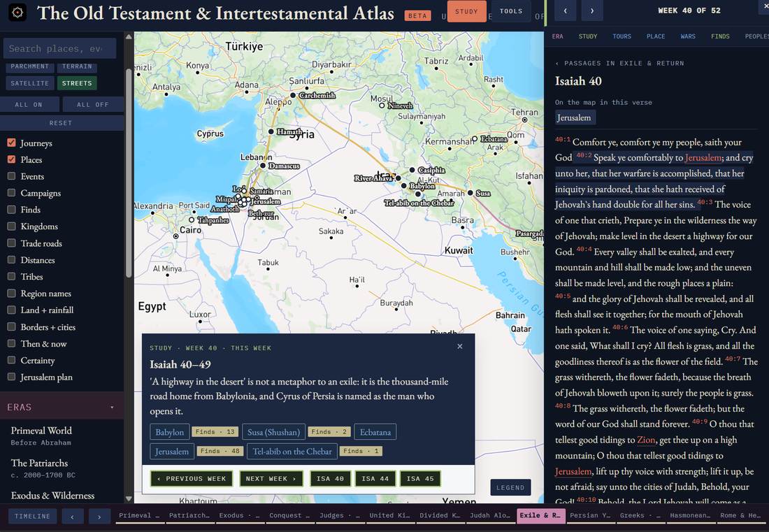Enable the Certainty layer

[12, 361]
